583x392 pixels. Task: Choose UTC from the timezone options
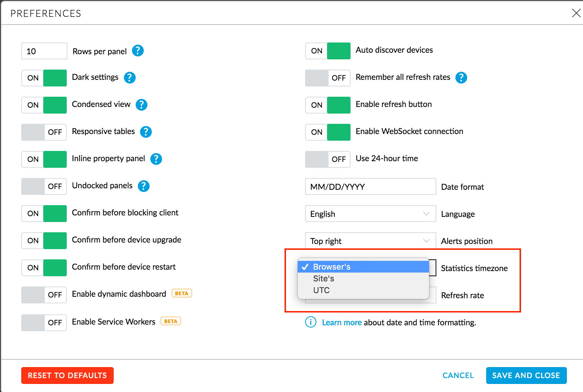(322, 291)
